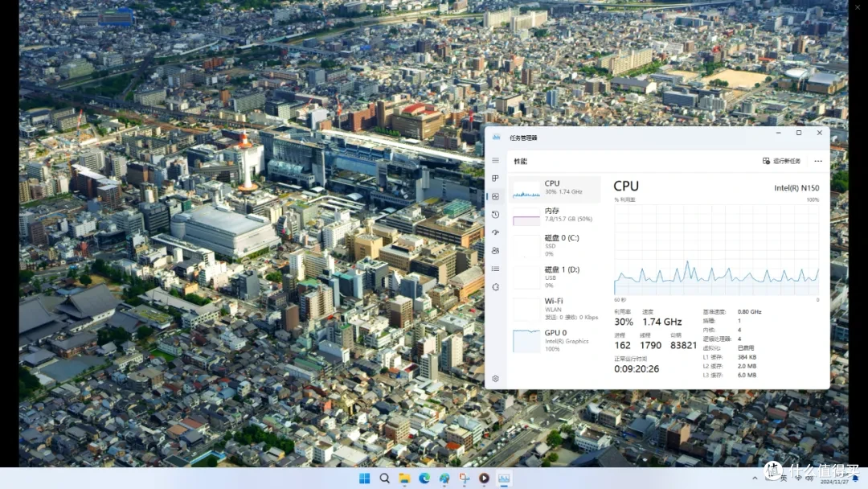The image size is (868, 489).
Task: Open the Users page icon
Action: point(495,251)
